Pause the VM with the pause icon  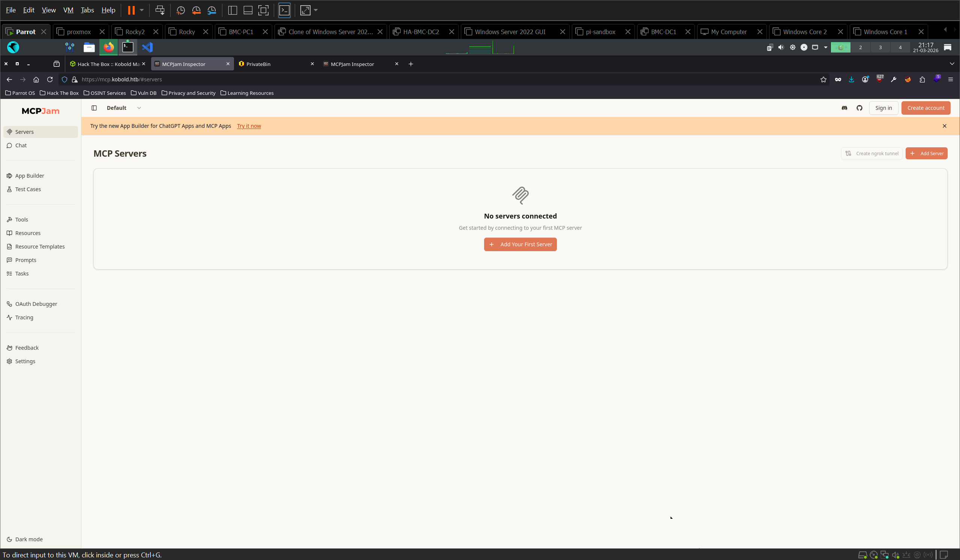click(131, 10)
